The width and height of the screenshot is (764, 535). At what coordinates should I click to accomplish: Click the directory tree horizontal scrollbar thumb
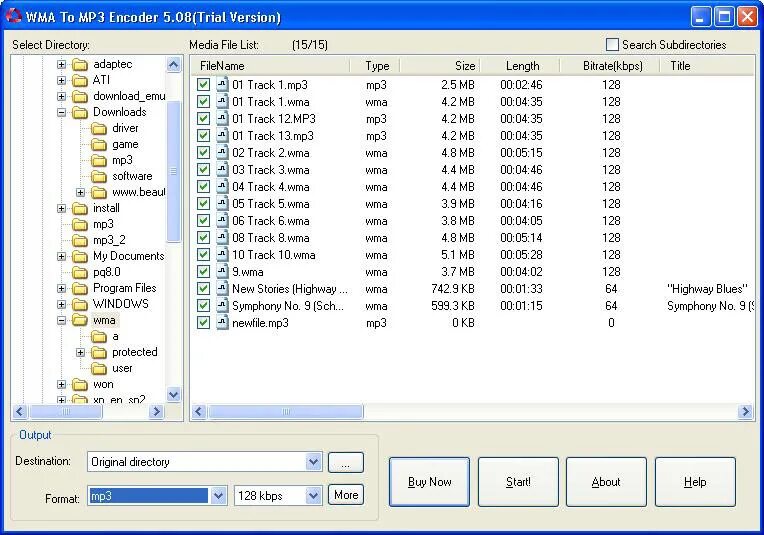(66, 412)
